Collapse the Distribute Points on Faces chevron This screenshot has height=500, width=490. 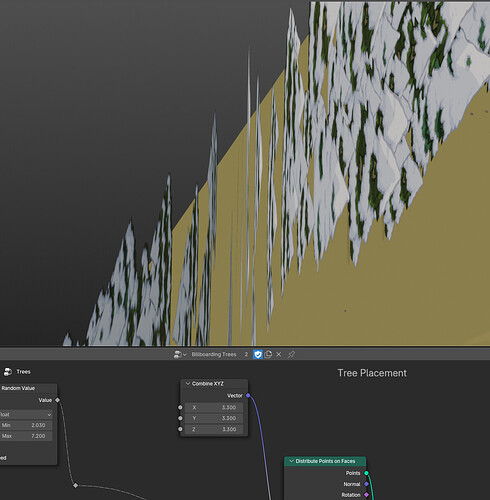291,461
